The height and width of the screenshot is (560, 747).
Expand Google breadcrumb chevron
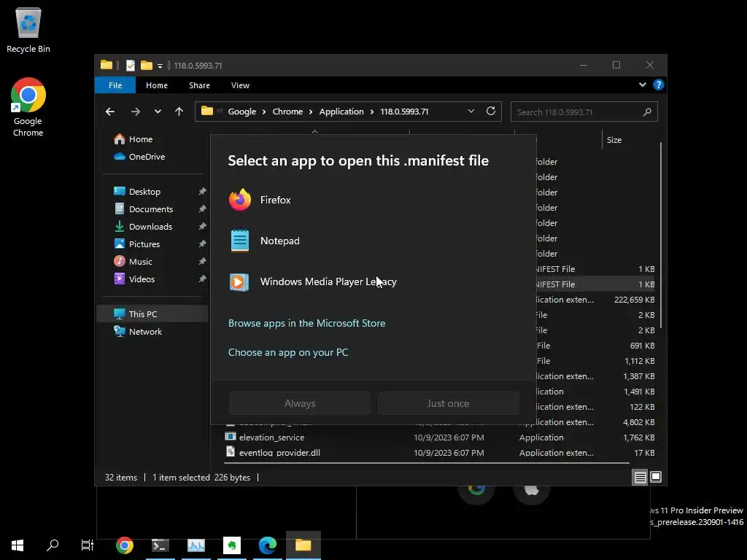(x=264, y=112)
